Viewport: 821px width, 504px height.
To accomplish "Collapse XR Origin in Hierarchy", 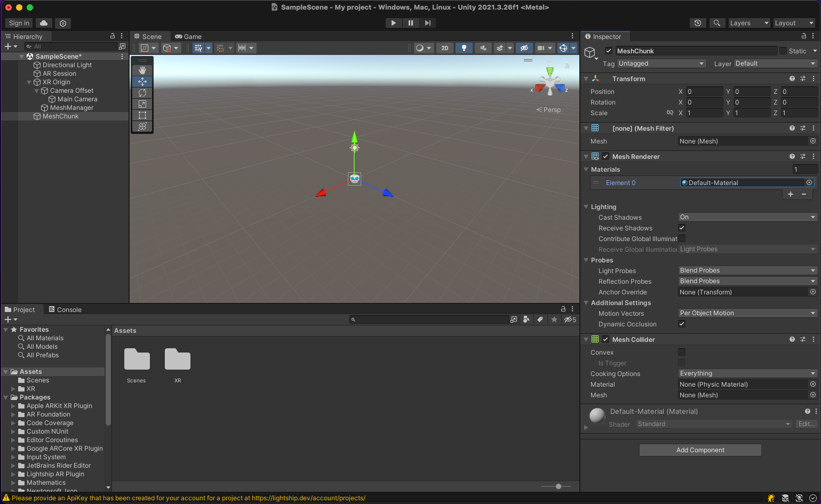I will [29, 82].
